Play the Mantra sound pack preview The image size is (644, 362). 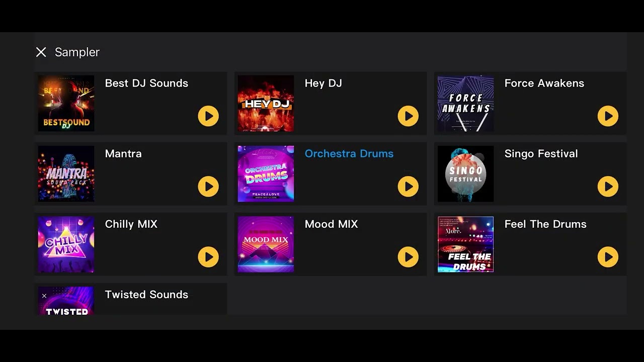(208, 187)
